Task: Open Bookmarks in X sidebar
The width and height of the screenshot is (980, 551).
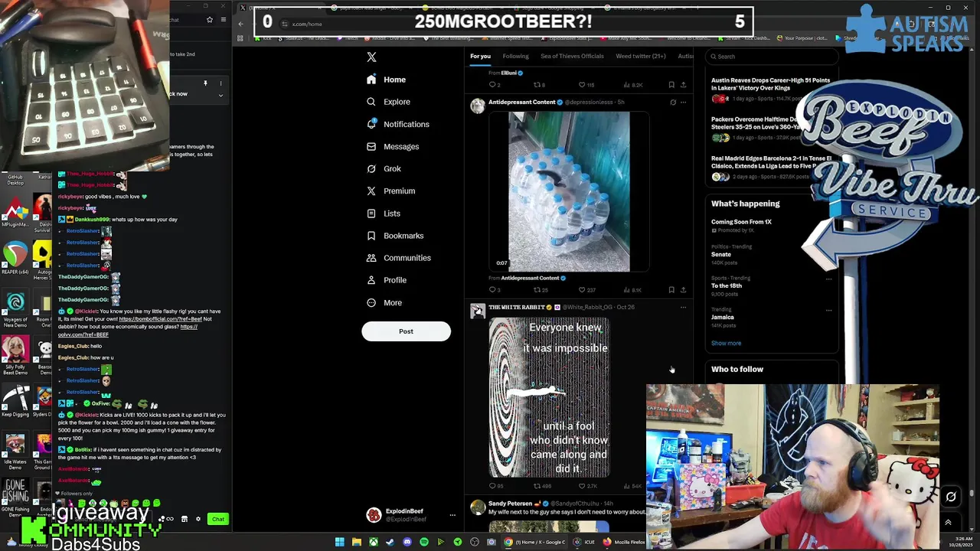Action: (395, 236)
